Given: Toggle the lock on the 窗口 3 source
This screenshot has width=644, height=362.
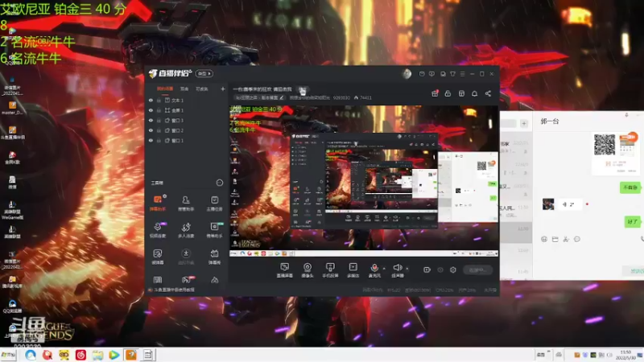Looking at the screenshot, I should [x=159, y=120].
